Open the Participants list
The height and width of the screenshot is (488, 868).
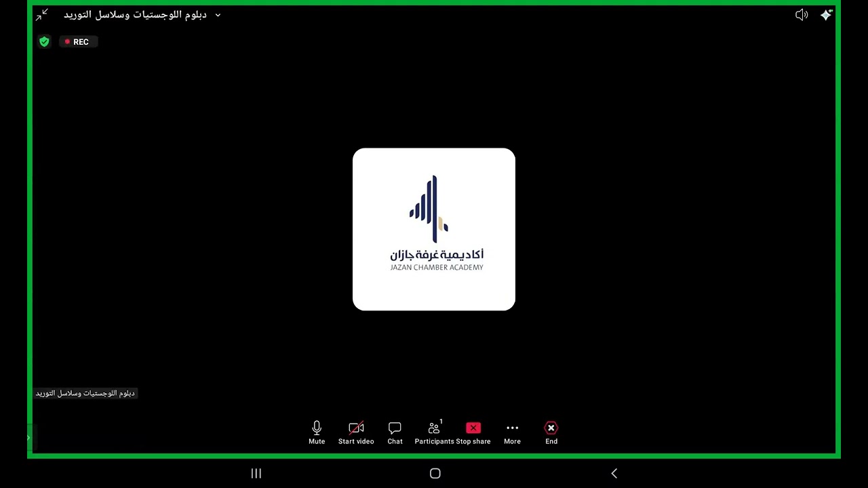(x=434, y=432)
